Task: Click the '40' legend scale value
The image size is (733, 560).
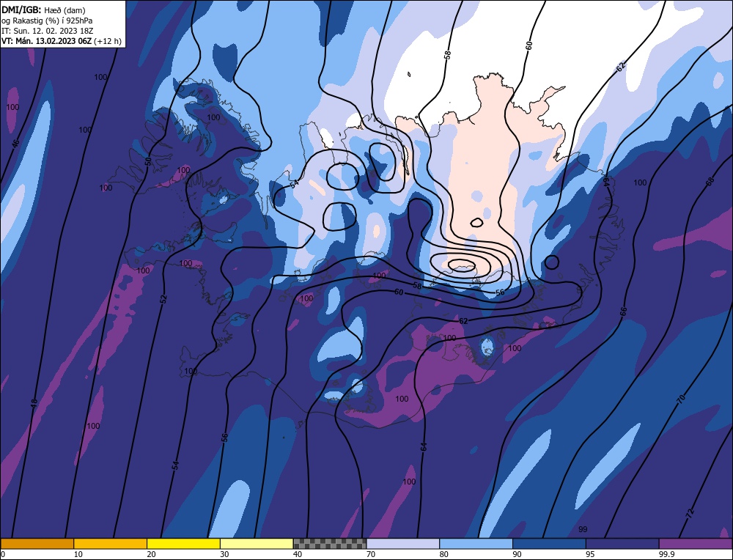Action: click(x=298, y=554)
